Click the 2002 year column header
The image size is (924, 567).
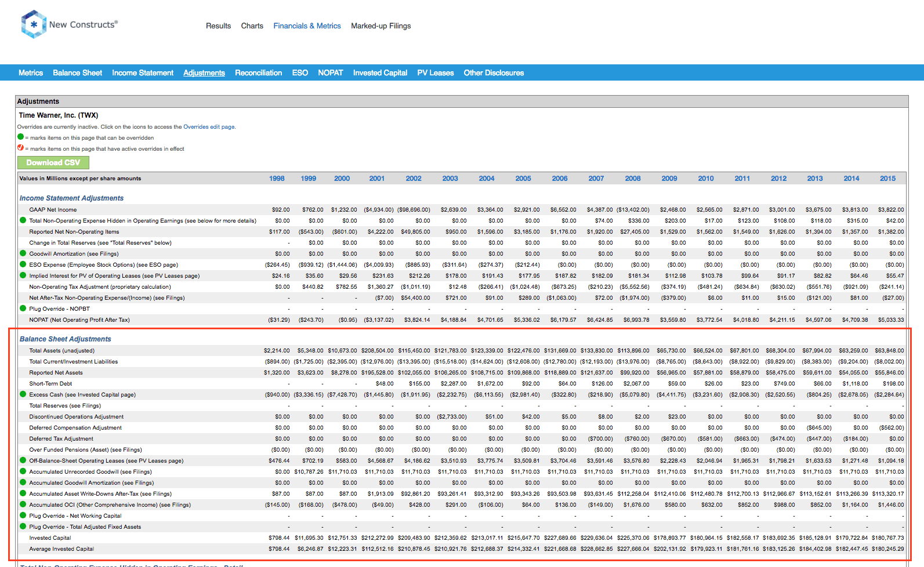pos(414,179)
